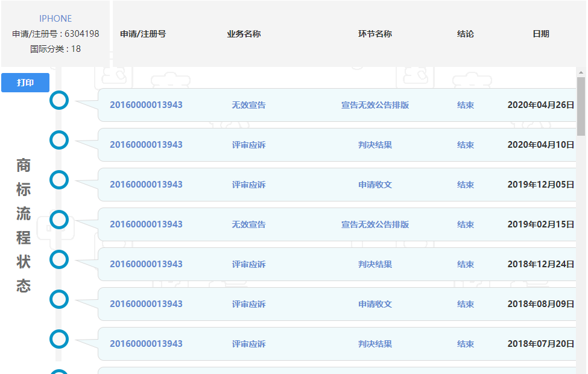Click the vertical scrollbar thumb

tap(581, 106)
